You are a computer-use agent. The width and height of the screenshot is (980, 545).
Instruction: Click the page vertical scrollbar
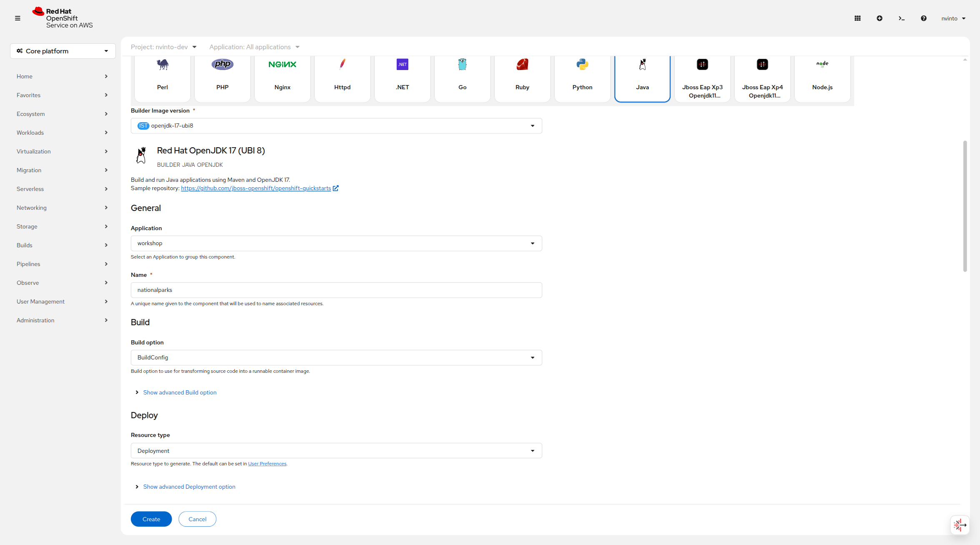[965, 206]
